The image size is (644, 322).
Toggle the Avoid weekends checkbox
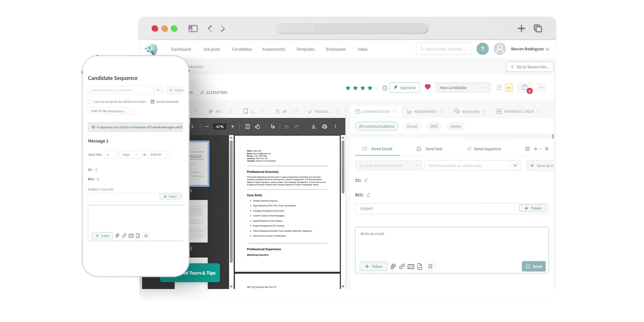pyautogui.click(x=153, y=102)
